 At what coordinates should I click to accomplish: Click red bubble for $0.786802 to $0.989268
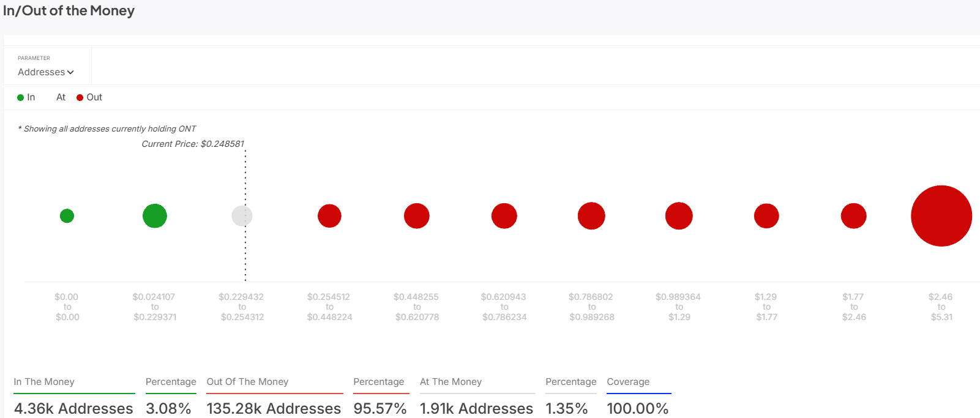591,216
